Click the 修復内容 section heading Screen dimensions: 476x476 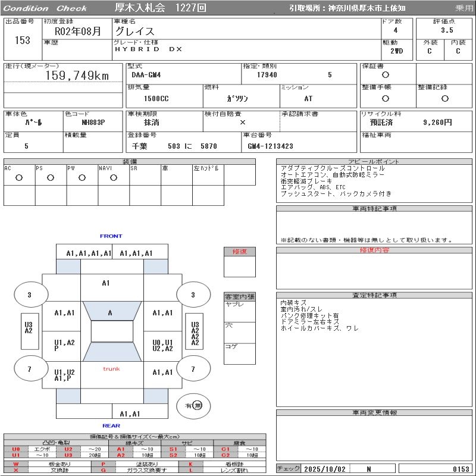(x=374, y=250)
